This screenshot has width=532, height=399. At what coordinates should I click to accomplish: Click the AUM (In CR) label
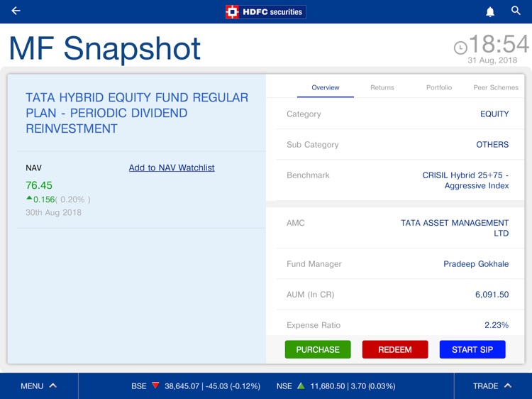310,295
